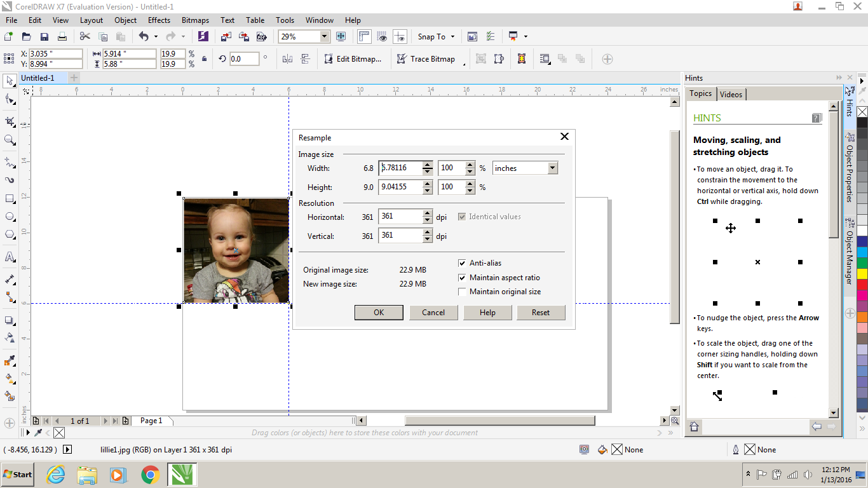The height and width of the screenshot is (488, 868).
Task: Click the Print icon in toolbar
Action: [x=62, y=37]
